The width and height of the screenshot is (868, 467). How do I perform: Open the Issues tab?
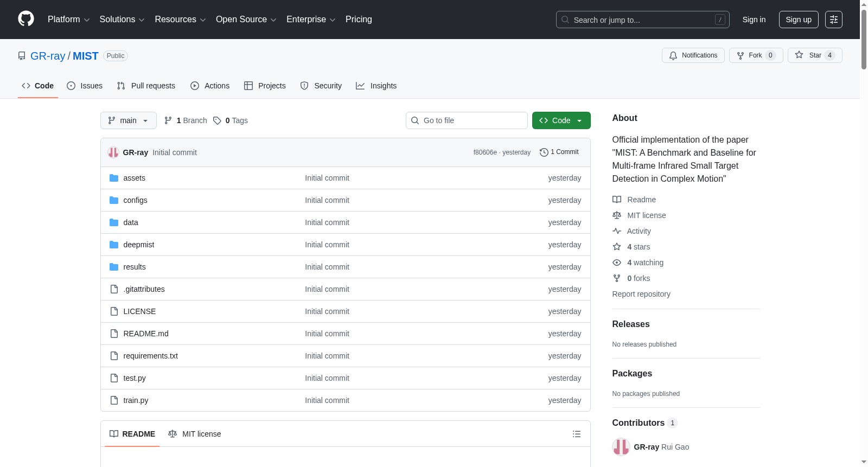coord(85,86)
